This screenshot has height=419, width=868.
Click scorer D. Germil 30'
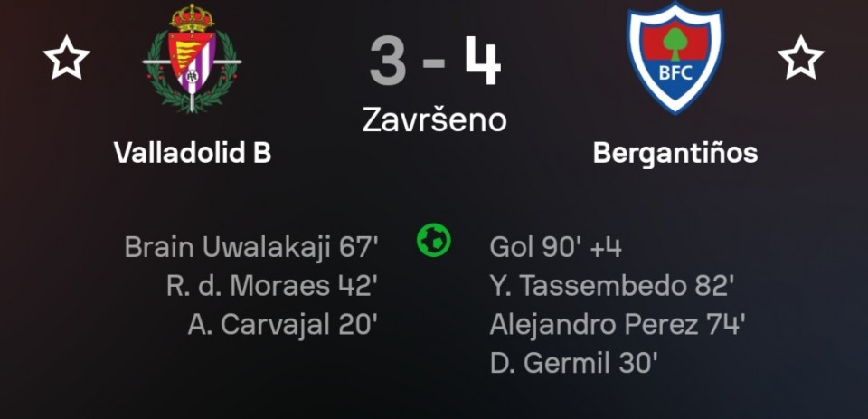click(573, 364)
